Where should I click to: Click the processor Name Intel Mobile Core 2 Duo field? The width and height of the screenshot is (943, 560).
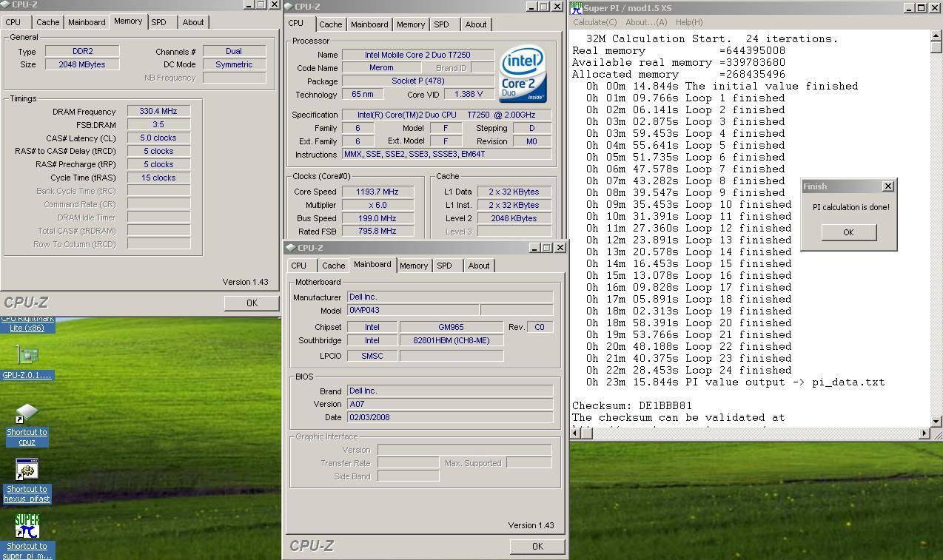click(417, 55)
